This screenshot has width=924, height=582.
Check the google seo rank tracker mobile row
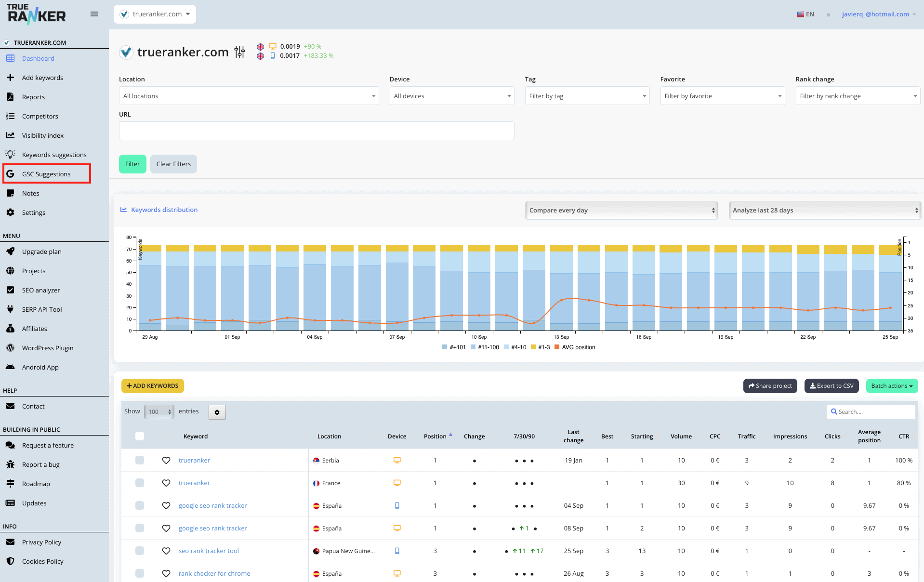tap(140, 505)
